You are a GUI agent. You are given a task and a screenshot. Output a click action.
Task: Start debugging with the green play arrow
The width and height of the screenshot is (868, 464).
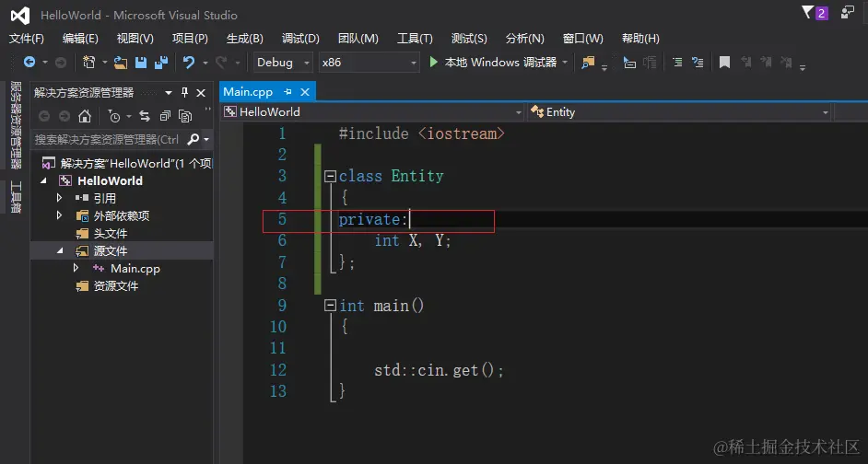[433, 62]
